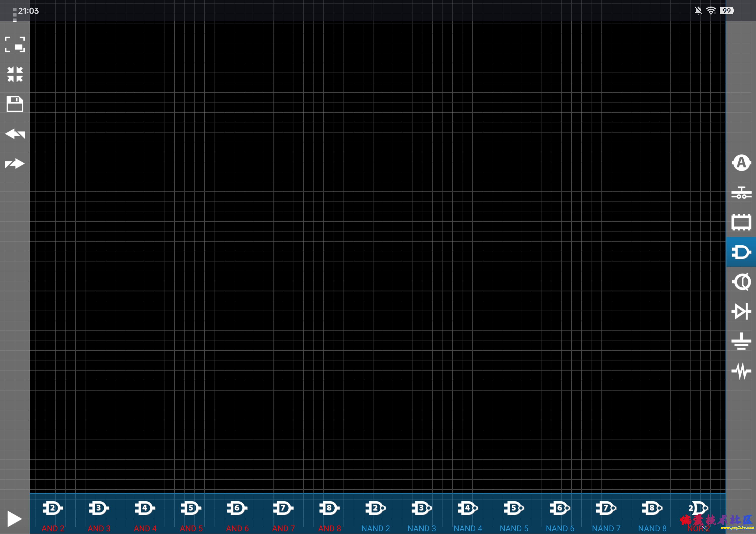Viewport: 756px width, 534px height.
Task: Open the signal waveform category
Action: [741, 371]
